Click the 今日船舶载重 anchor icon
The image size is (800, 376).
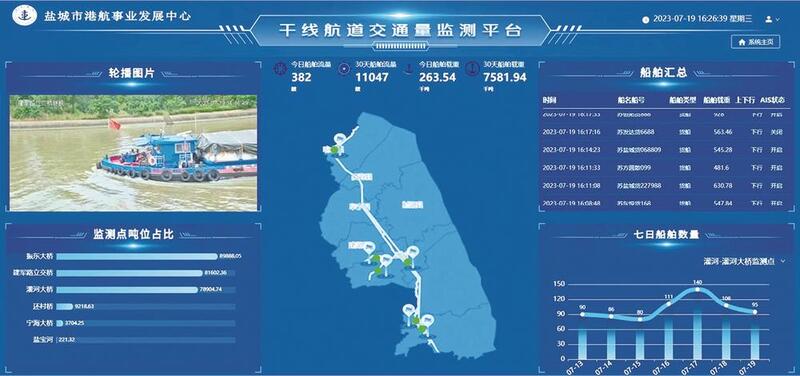click(x=408, y=69)
